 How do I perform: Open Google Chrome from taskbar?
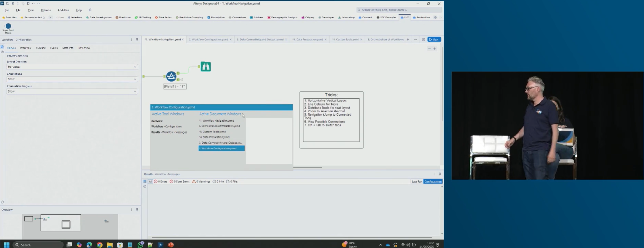point(100,245)
